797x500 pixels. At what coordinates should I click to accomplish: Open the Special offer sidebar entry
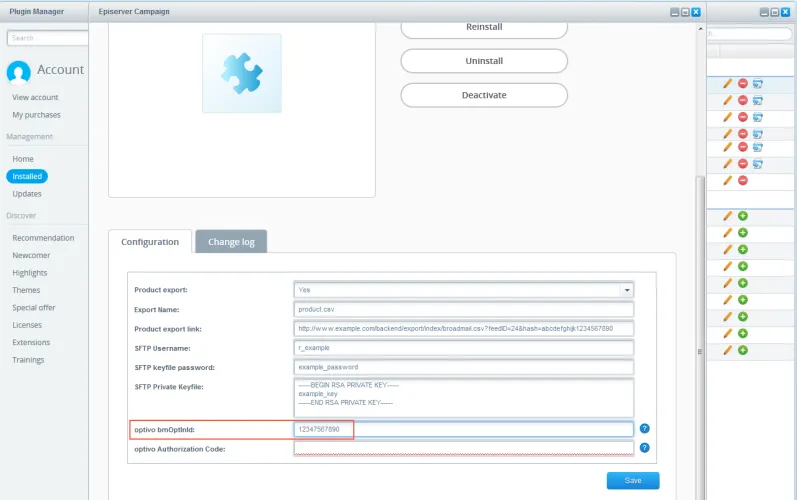34,307
